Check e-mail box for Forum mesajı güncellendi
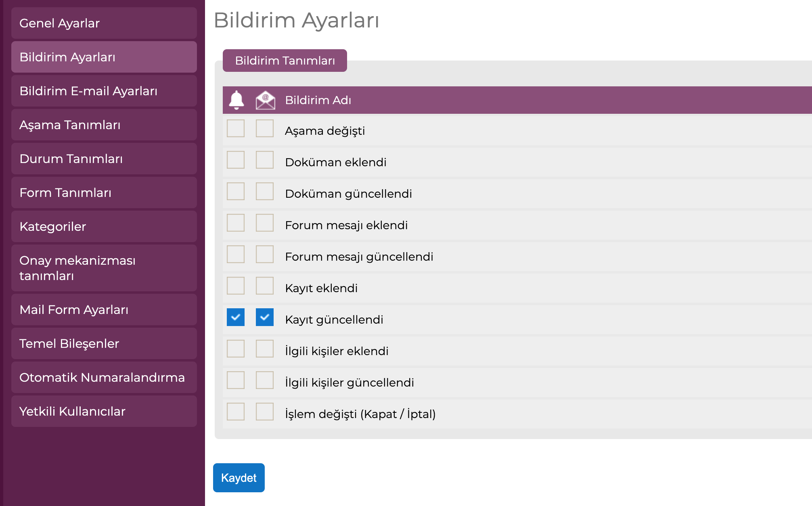812x506 pixels. [265, 254]
